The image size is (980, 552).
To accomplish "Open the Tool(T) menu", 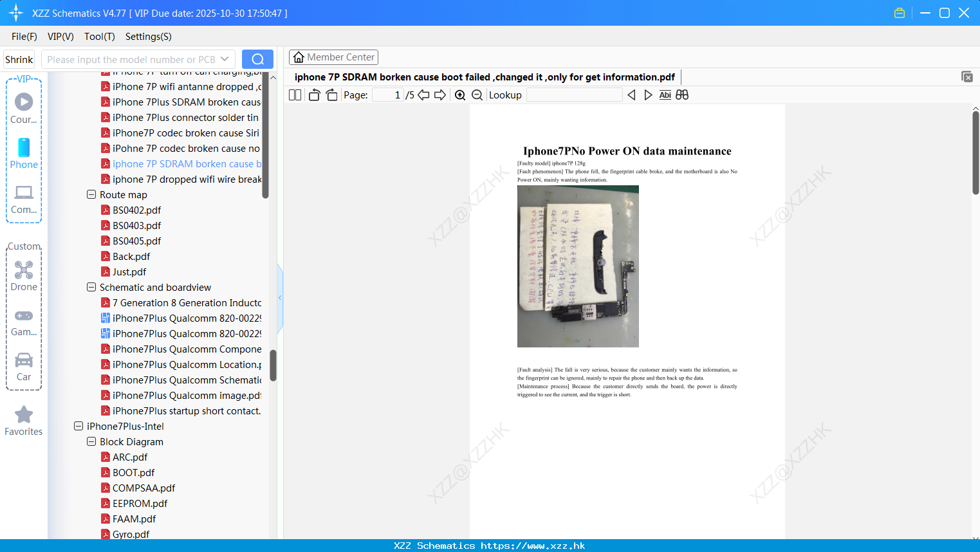I will [100, 37].
